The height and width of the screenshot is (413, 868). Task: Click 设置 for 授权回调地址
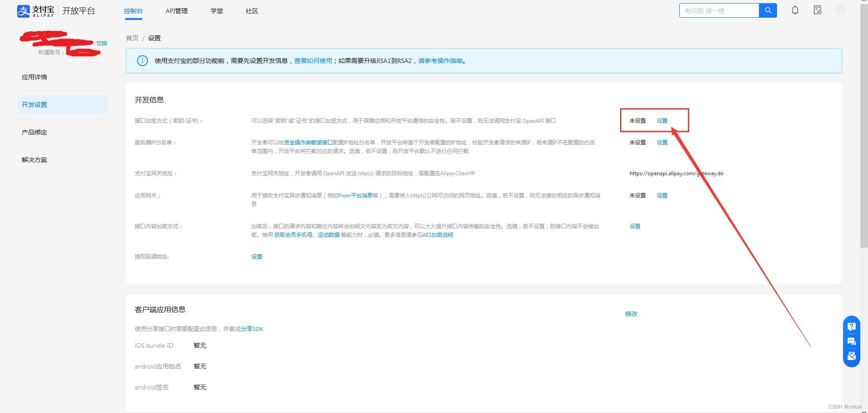(x=257, y=257)
